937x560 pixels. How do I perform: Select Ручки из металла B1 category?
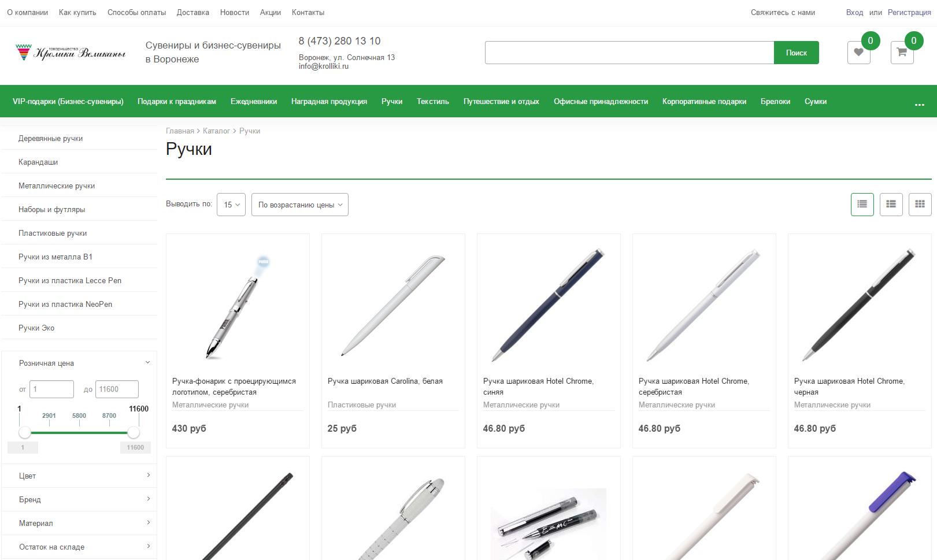(80, 257)
